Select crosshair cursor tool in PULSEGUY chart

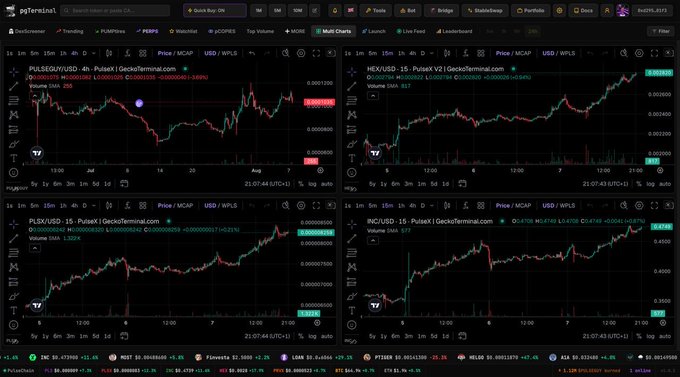pyautogui.click(x=14, y=72)
